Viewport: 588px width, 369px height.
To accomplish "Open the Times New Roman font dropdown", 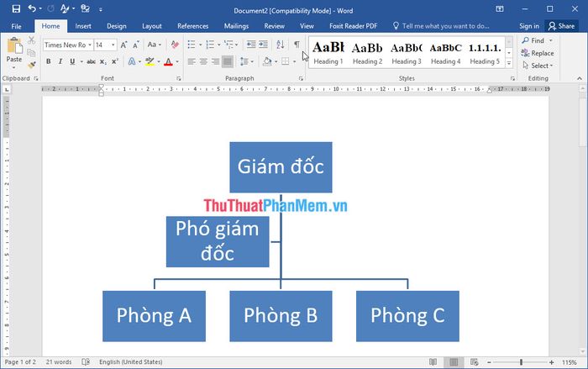I will click(x=90, y=45).
